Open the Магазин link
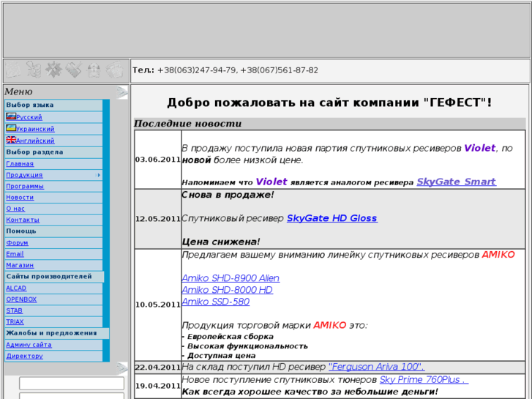Viewport: 532px width, 399px height. pyautogui.click(x=20, y=265)
